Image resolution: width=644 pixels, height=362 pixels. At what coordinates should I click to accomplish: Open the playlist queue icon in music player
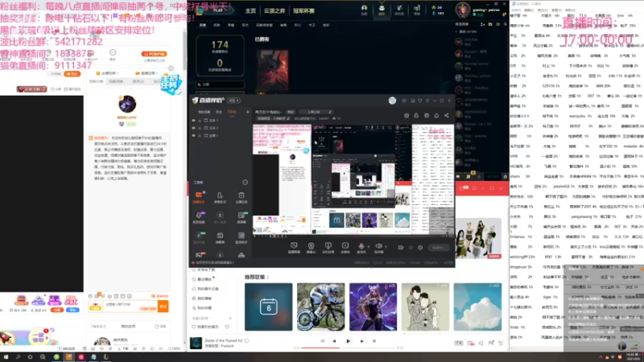[x=501, y=343]
